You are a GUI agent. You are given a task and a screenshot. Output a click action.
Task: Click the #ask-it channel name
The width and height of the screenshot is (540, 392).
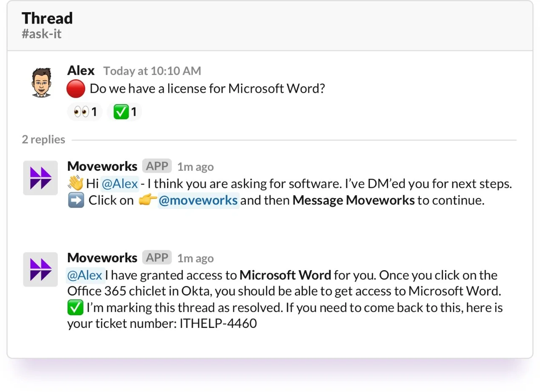[x=41, y=34]
